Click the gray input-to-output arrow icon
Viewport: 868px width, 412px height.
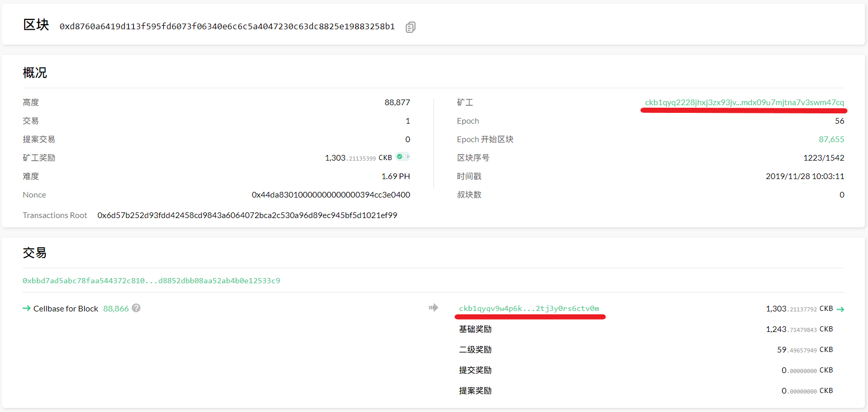433,308
